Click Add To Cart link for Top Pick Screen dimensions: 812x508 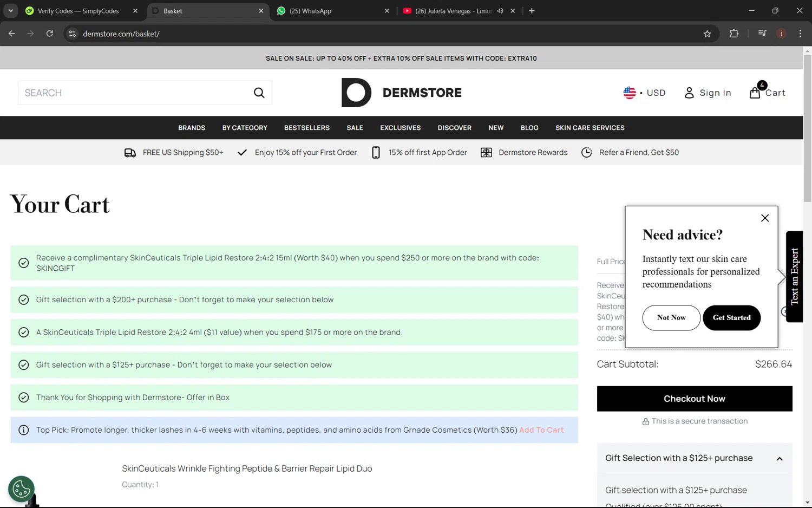click(x=541, y=430)
